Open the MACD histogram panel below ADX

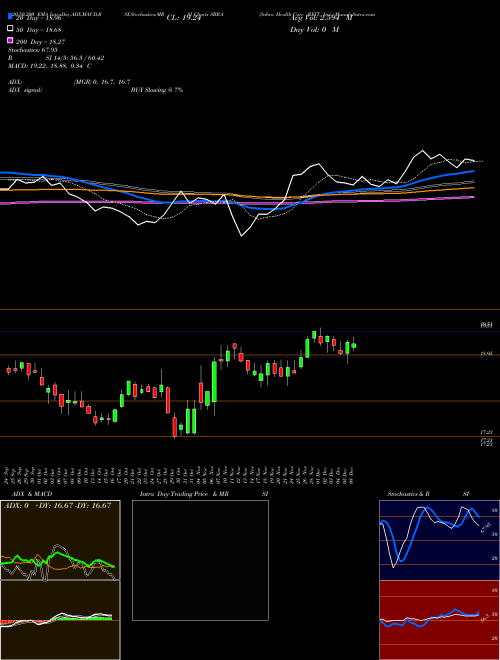60,620
